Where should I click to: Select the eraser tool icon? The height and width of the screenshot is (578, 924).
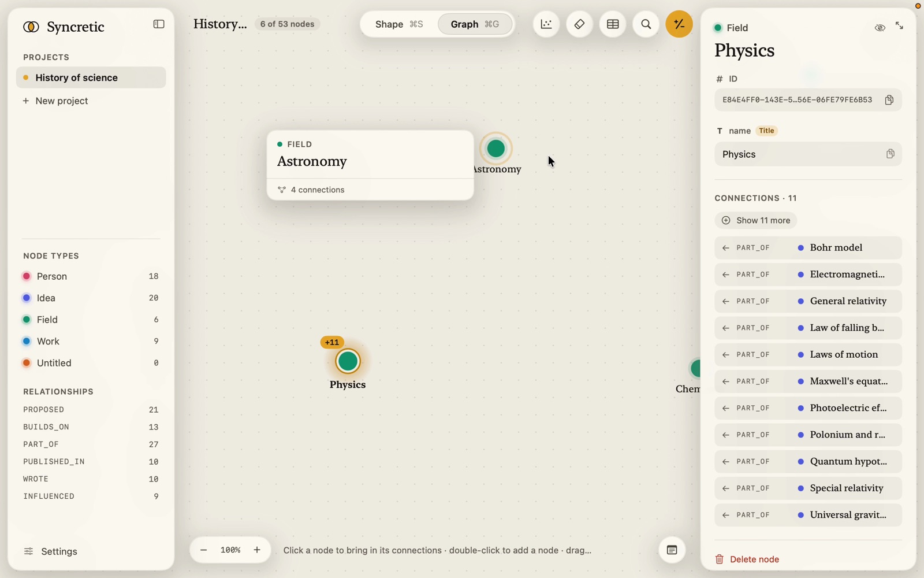[579, 24]
